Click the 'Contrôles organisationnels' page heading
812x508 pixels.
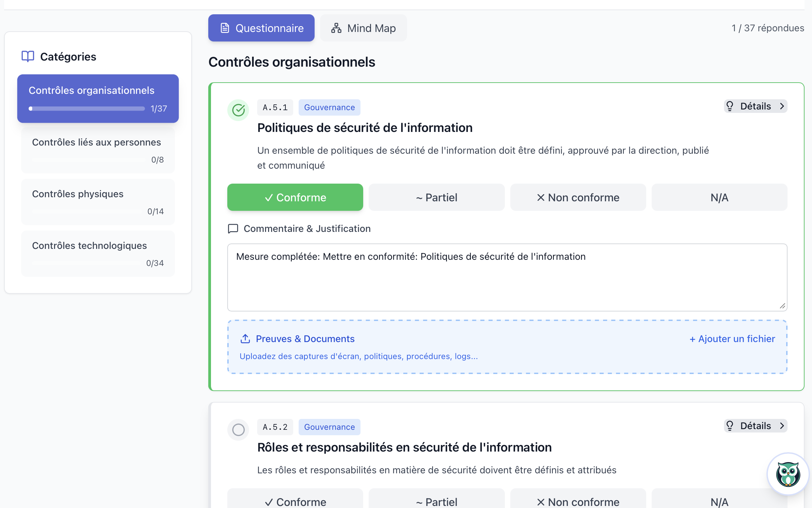click(292, 62)
